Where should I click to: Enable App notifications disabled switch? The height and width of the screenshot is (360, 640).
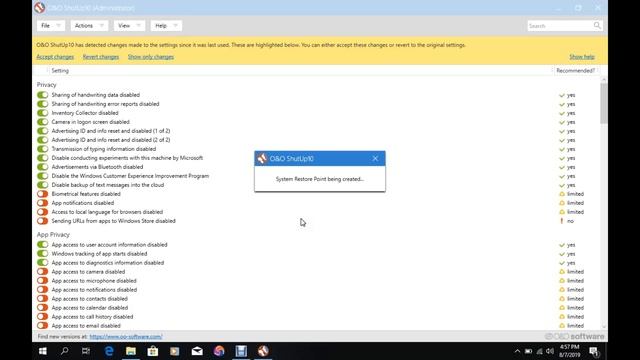pos(42,203)
